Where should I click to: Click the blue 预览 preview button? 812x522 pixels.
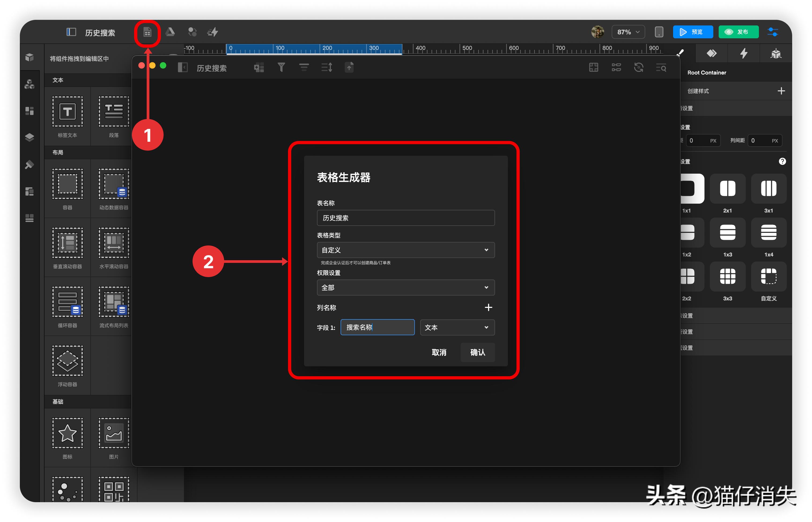693,32
